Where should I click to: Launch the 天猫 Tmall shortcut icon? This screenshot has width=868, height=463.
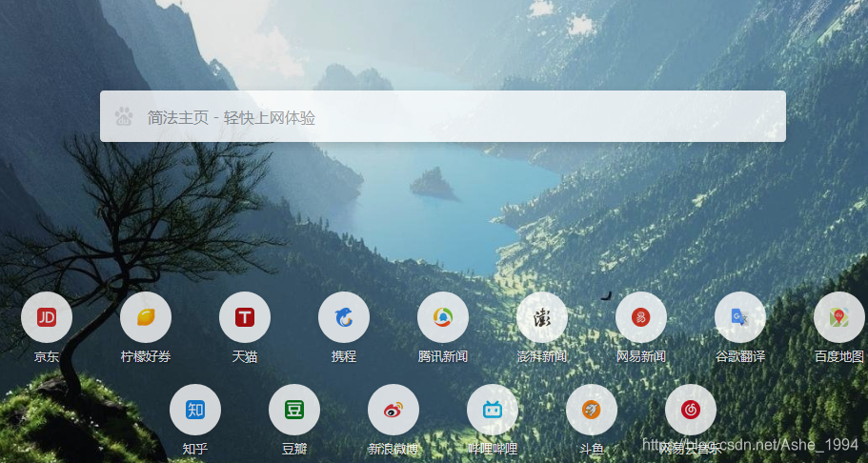click(x=245, y=317)
